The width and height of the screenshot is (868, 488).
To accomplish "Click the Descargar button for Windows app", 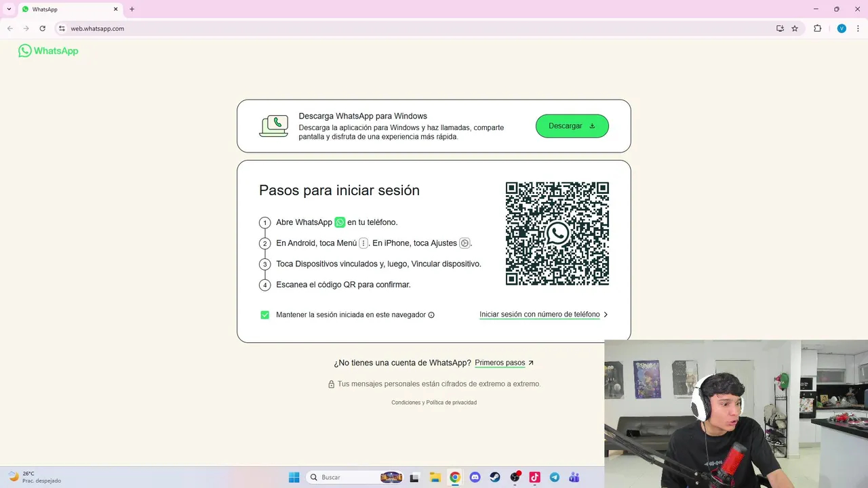I will [572, 126].
